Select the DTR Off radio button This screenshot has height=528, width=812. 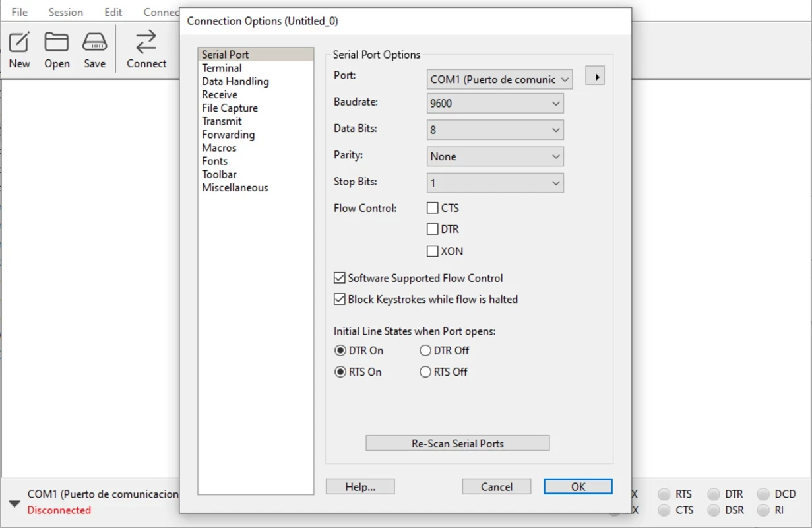(425, 350)
